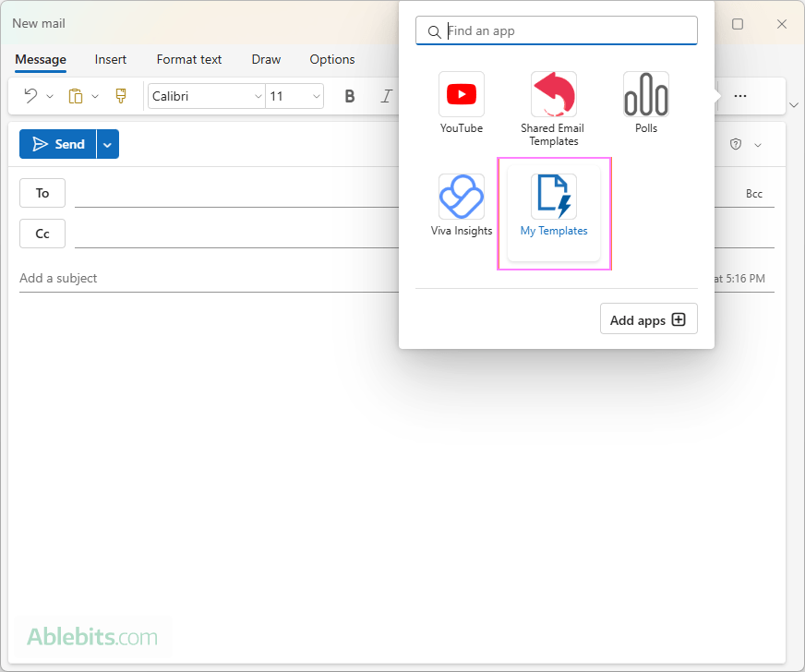
Task: Expand the Paste options dropdown
Action: pyautogui.click(x=95, y=96)
